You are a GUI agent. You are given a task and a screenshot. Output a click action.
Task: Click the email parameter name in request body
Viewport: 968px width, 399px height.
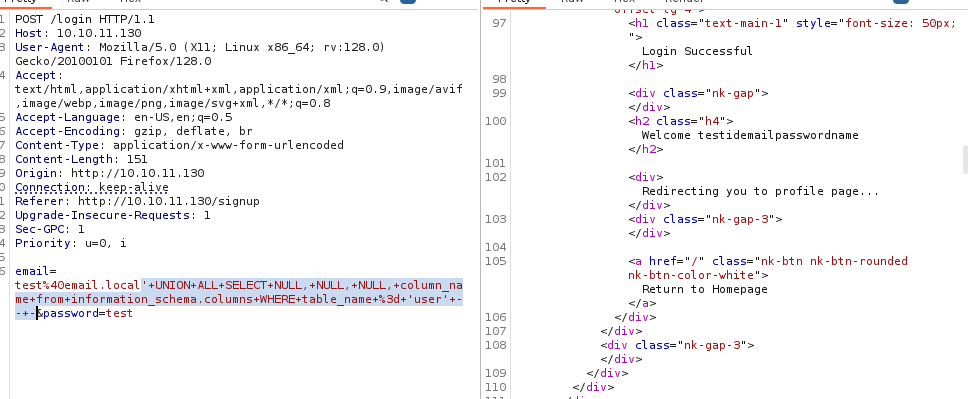(x=33, y=271)
